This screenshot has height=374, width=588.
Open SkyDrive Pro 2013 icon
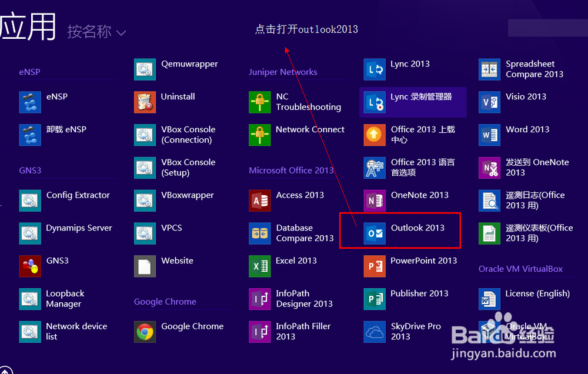pyautogui.click(x=375, y=332)
